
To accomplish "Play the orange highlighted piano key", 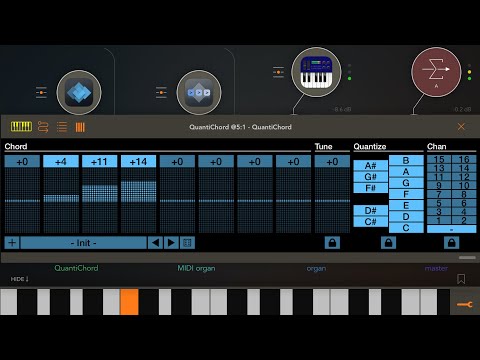I will pos(129,302).
